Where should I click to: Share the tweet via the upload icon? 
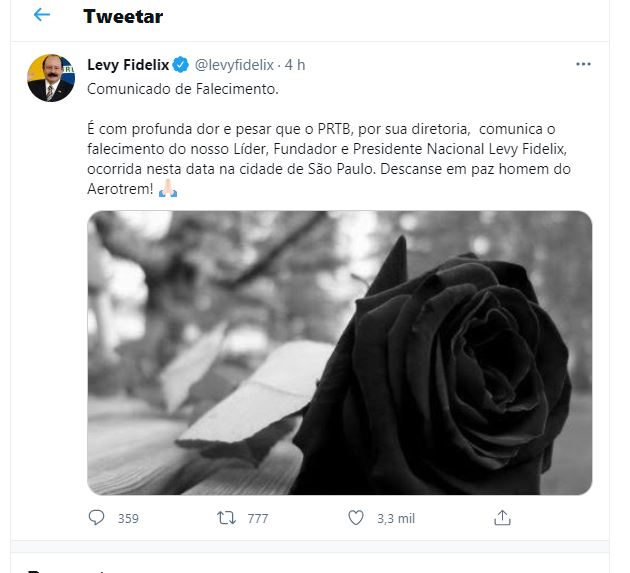503,518
